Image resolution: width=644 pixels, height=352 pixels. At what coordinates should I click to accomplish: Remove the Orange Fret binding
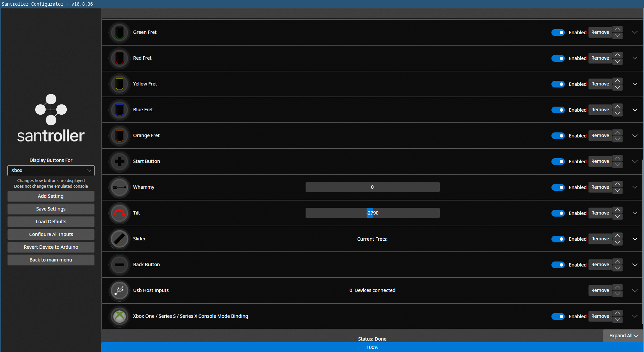pyautogui.click(x=600, y=136)
